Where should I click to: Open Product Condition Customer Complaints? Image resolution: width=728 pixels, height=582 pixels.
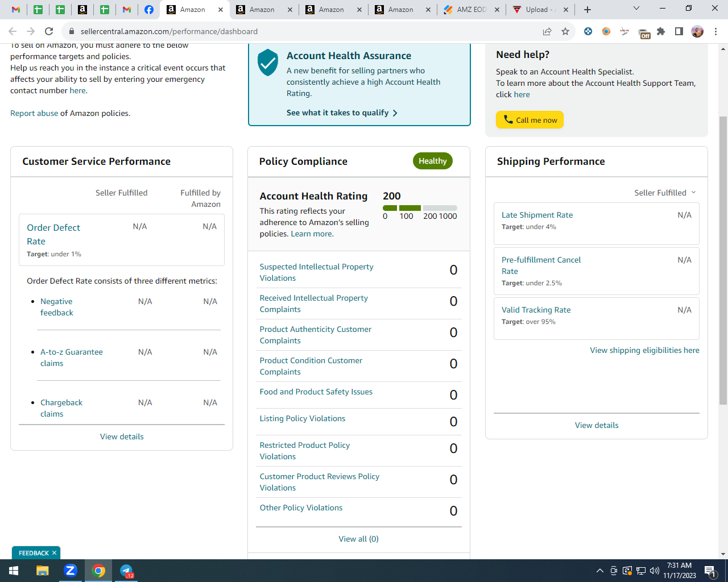(x=311, y=366)
